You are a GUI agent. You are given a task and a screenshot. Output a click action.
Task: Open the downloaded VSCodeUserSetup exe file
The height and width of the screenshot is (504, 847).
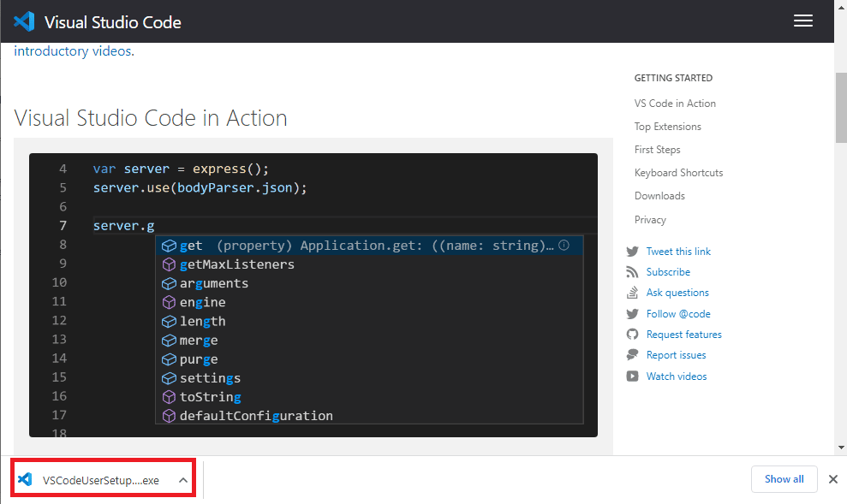pyautogui.click(x=100, y=480)
